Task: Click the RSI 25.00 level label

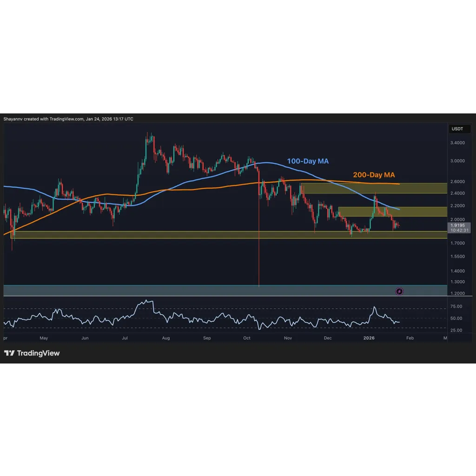Action: pos(456,330)
